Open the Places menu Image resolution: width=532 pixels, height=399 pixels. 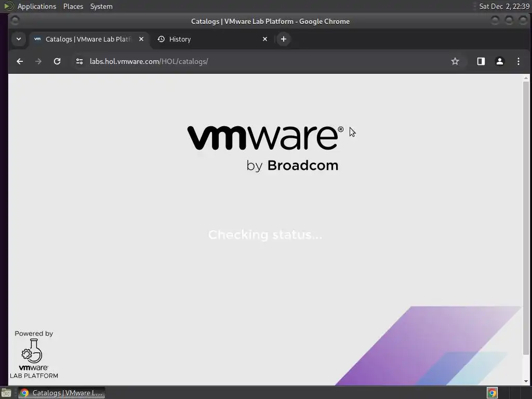(73, 6)
